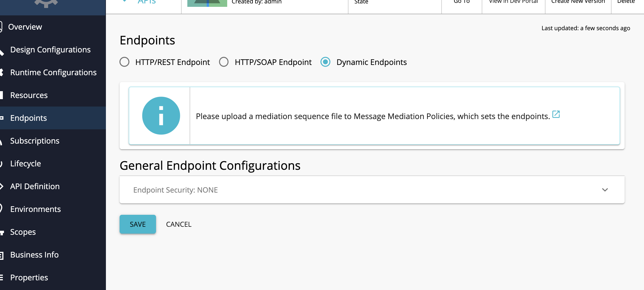Open the mediation policies external link icon
Image resolution: width=644 pixels, height=290 pixels.
(x=556, y=114)
